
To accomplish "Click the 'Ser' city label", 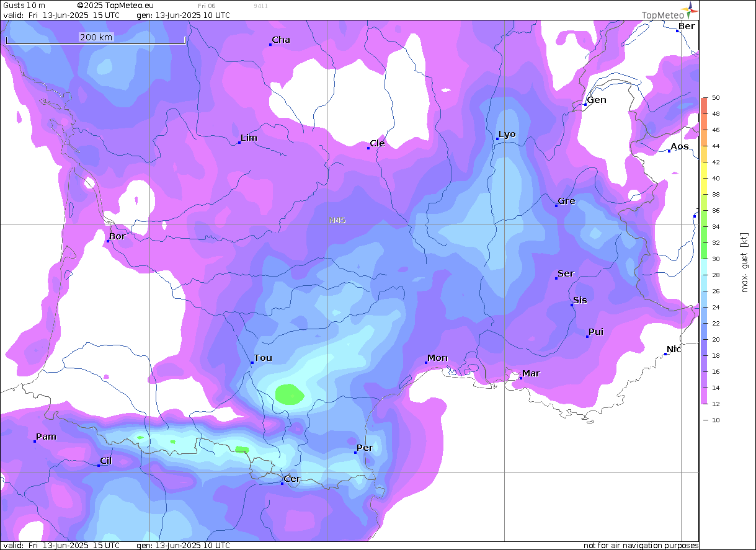I will click(566, 273).
